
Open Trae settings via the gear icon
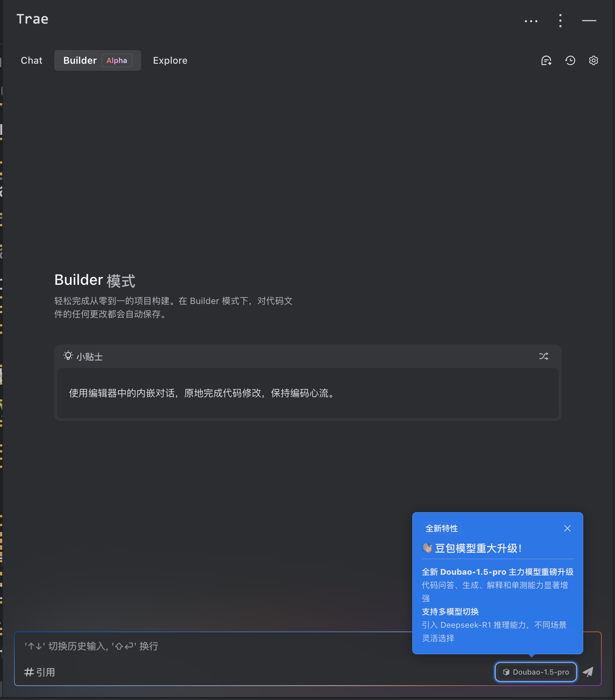tap(593, 60)
